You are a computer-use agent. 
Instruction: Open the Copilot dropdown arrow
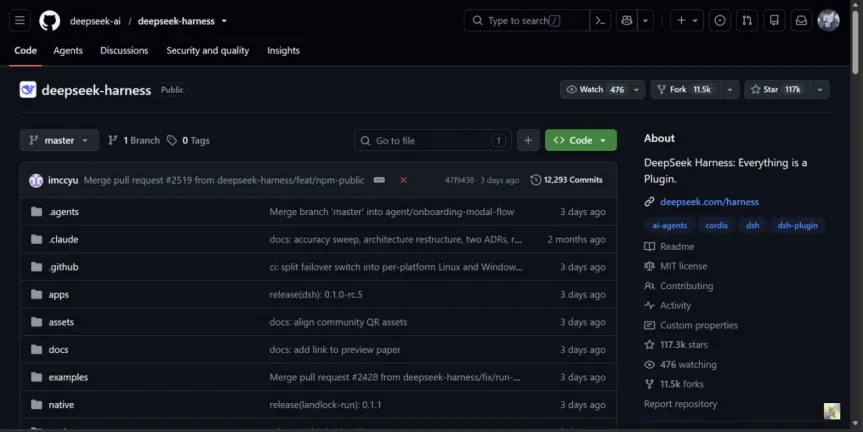click(x=645, y=21)
